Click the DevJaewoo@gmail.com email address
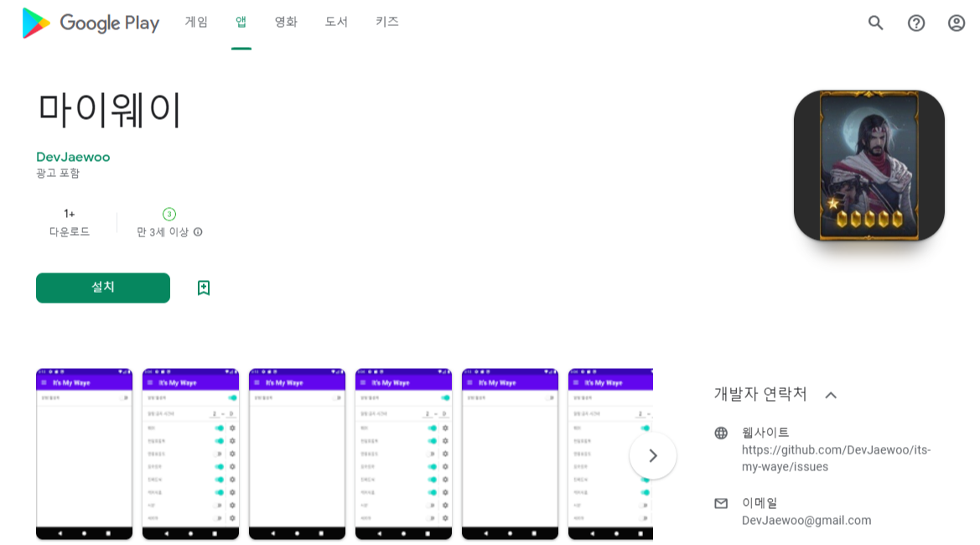Image resolution: width=980 pixels, height=545 pixels. [x=806, y=520]
